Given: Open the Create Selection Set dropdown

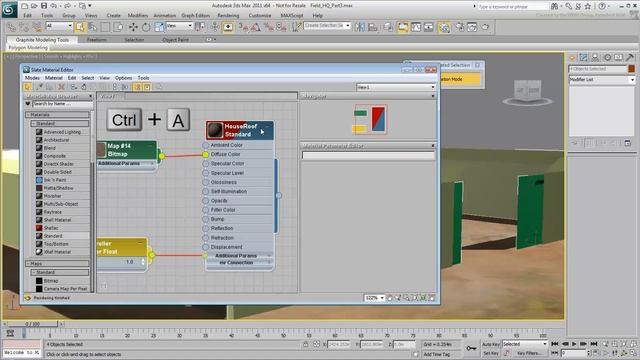Looking at the screenshot, I should 327,25.
